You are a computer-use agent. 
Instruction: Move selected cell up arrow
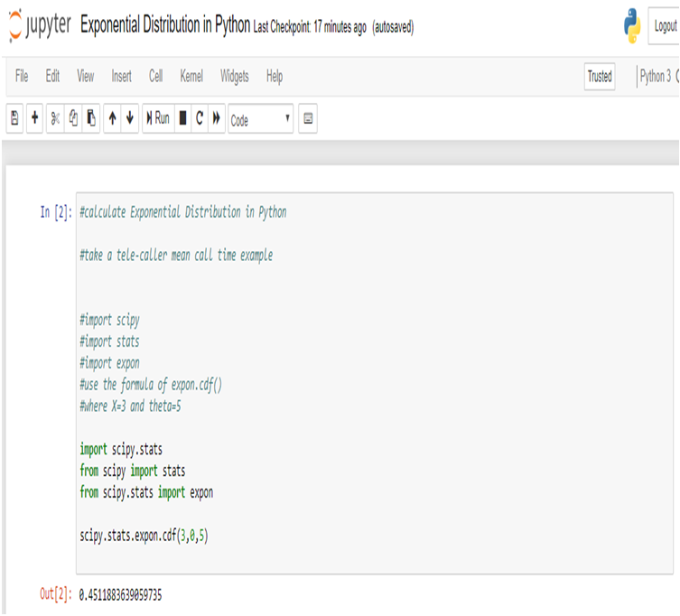click(x=112, y=118)
